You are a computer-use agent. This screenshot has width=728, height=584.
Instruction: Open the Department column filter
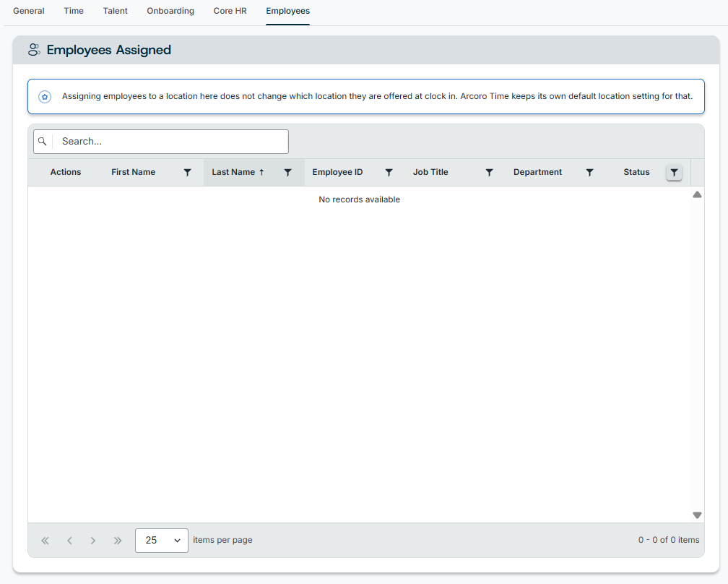pyautogui.click(x=589, y=172)
